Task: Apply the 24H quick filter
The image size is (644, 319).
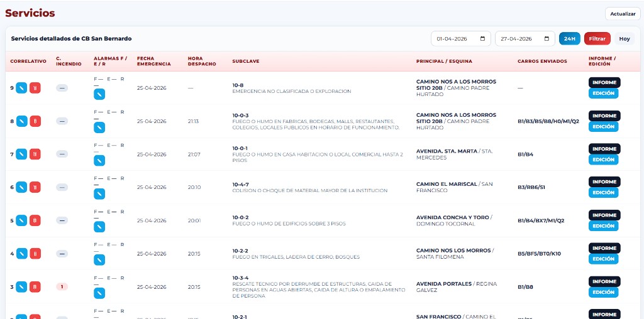Action: pyautogui.click(x=570, y=38)
